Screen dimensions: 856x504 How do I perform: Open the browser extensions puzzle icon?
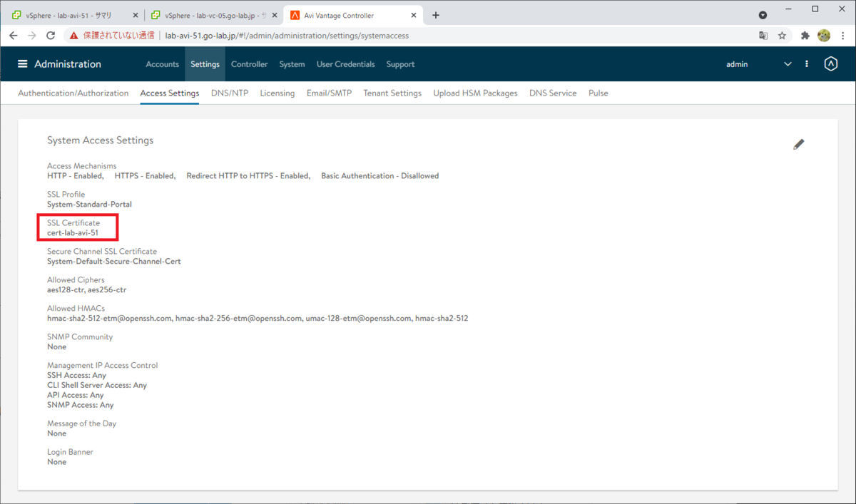[x=805, y=35]
